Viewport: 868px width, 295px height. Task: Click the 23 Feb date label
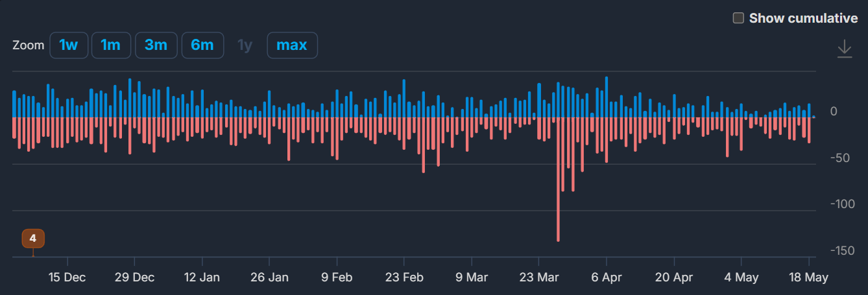(x=404, y=277)
